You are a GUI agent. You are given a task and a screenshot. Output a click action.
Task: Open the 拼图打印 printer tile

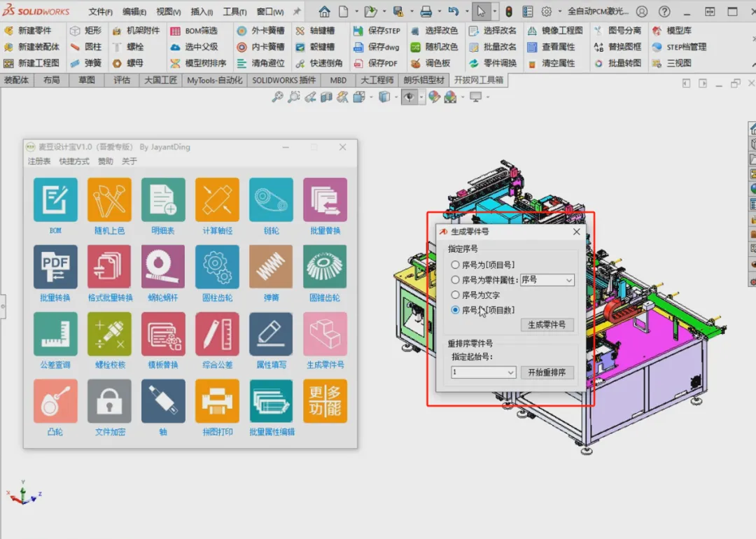[217, 401]
